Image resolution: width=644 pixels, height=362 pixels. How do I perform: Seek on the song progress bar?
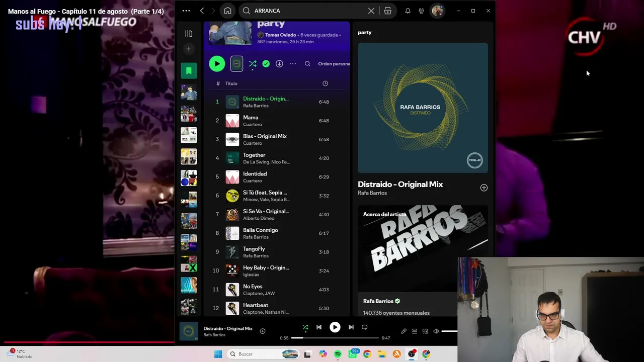click(x=335, y=338)
